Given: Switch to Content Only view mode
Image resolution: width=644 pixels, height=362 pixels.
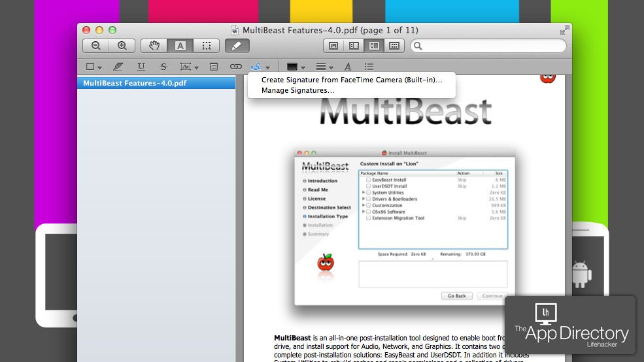Looking at the screenshot, I should tap(333, 46).
